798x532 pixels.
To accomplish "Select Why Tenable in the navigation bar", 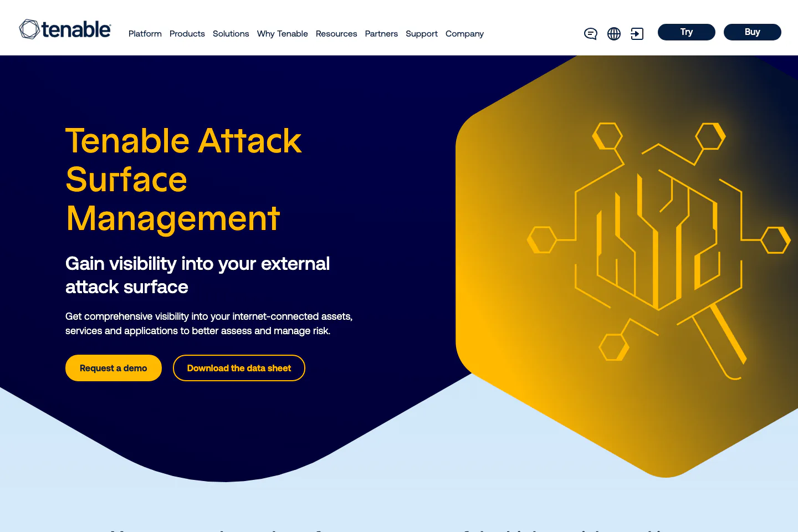I will tap(282, 34).
